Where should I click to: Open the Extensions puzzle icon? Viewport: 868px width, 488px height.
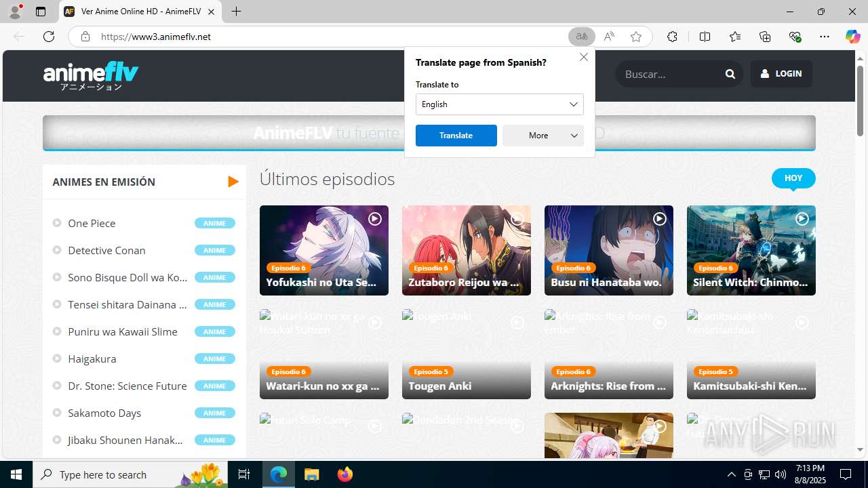coord(672,37)
